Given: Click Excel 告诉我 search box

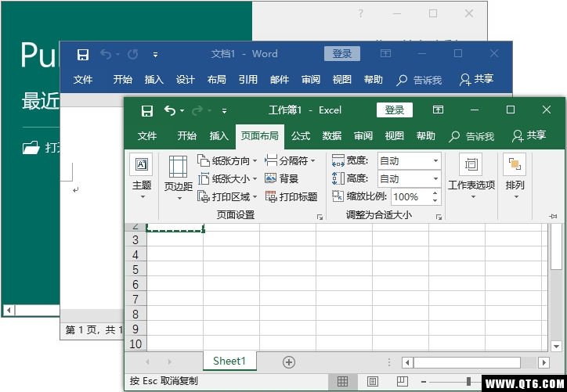Looking at the screenshot, I should (471, 136).
